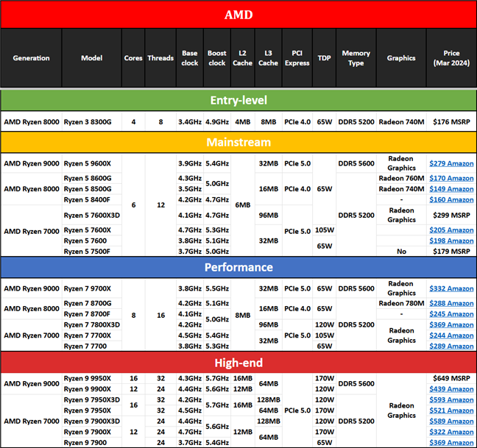The height and width of the screenshot is (448, 477).
Task: Click the $369 Amazon link for Ryzen 9 7900
Action: coord(451,443)
